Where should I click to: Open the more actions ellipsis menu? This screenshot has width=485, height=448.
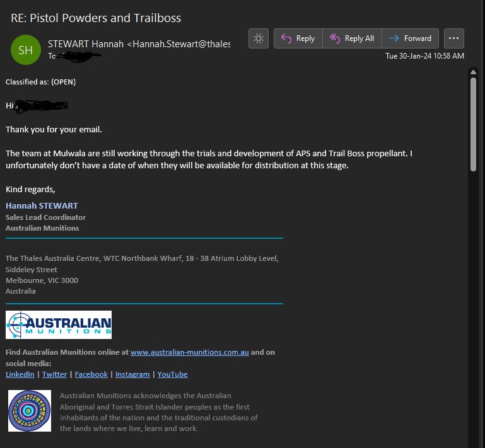454,38
